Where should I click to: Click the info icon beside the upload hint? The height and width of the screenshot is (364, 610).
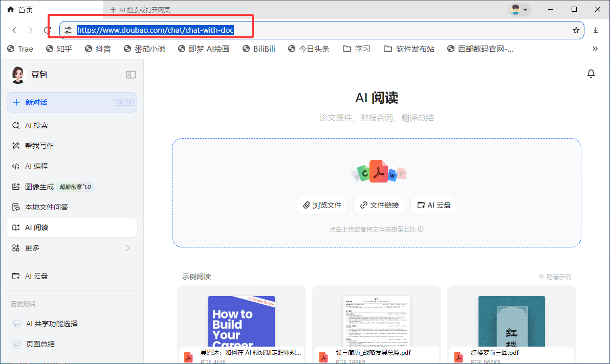(x=421, y=229)
